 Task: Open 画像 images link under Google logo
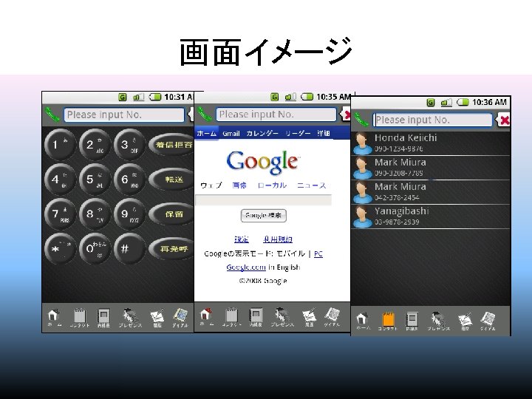(x=239, y=185)
